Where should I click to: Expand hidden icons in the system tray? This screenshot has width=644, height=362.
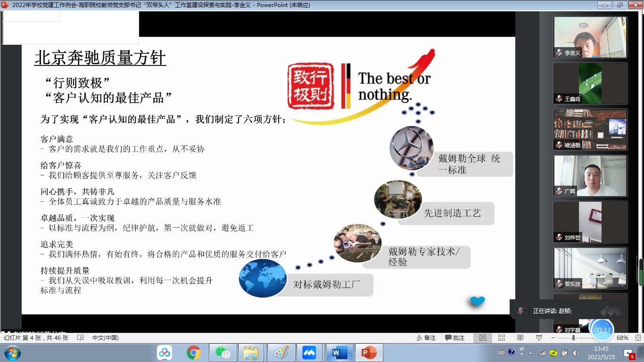coord(531,354)
